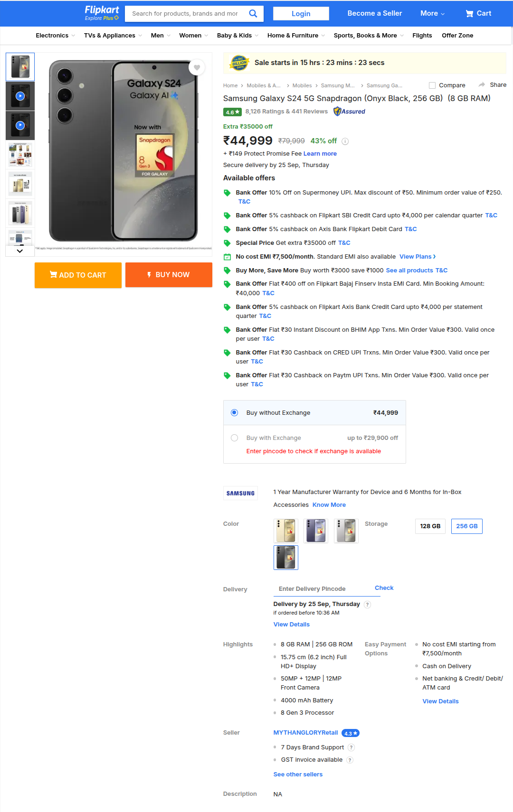Click the Enter Delivery Pincode field
513x812 pixels.
click(321, 589)
